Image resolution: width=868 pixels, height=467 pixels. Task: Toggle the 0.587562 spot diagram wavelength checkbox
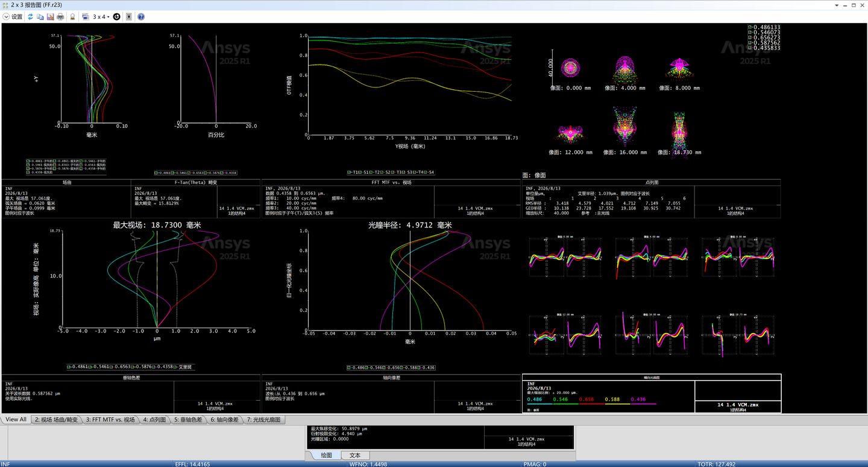point(749,43)
